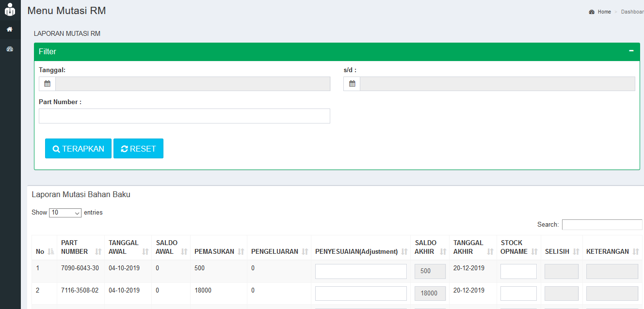Click the calendar icon next to Tanggal
The width and height of the screenshot is (644, 309).
coord(47,84)
